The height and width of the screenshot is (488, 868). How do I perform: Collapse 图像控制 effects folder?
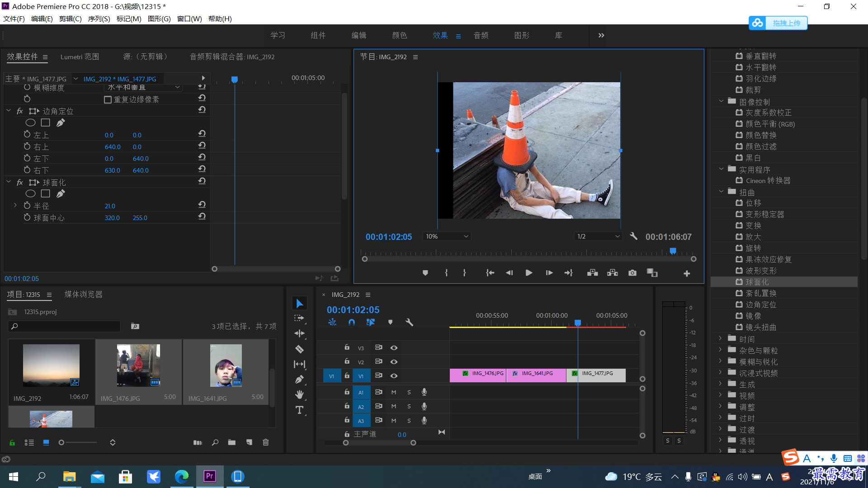(721, 101)
